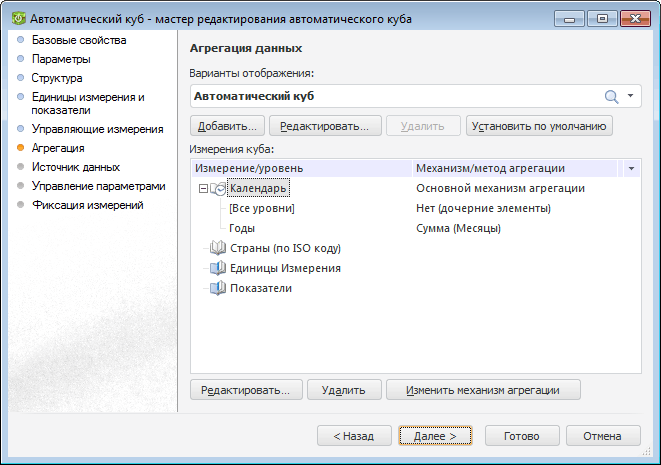Select the [Все уровни] row

pos(262,208)
